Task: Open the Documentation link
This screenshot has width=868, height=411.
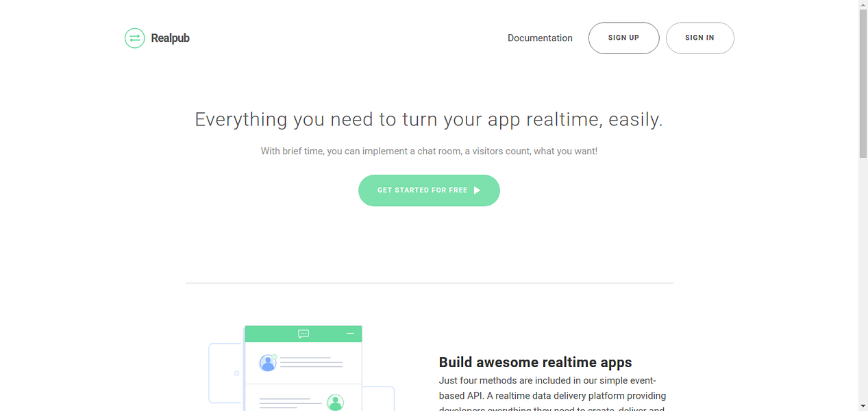Action: (x=540, y=38)
